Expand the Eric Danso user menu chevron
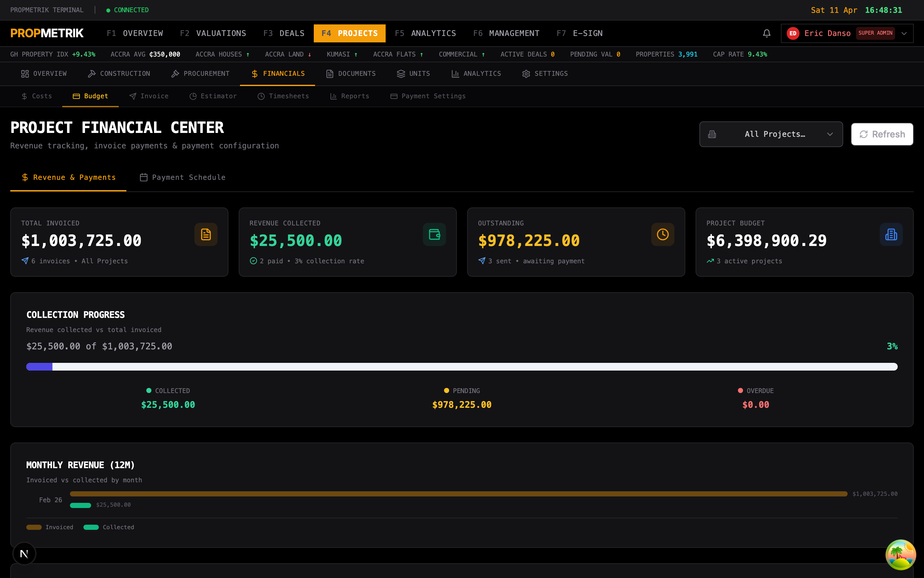The height and width of the screenshot is (578, 924). 904,33
